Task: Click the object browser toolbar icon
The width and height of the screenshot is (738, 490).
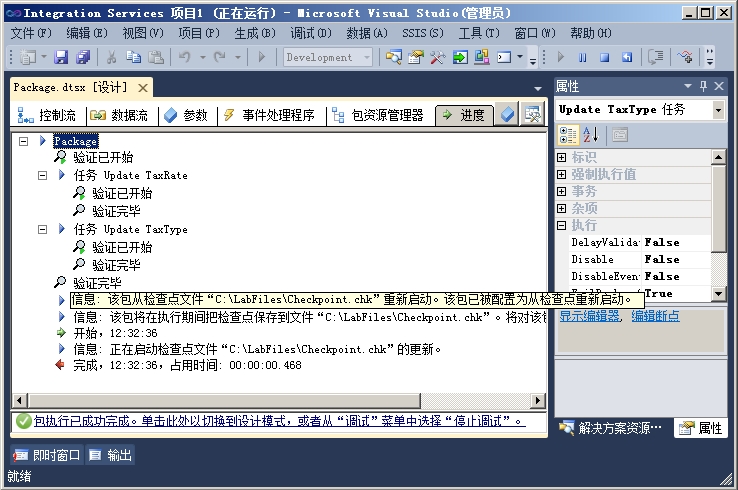Action: coord(481,57)
